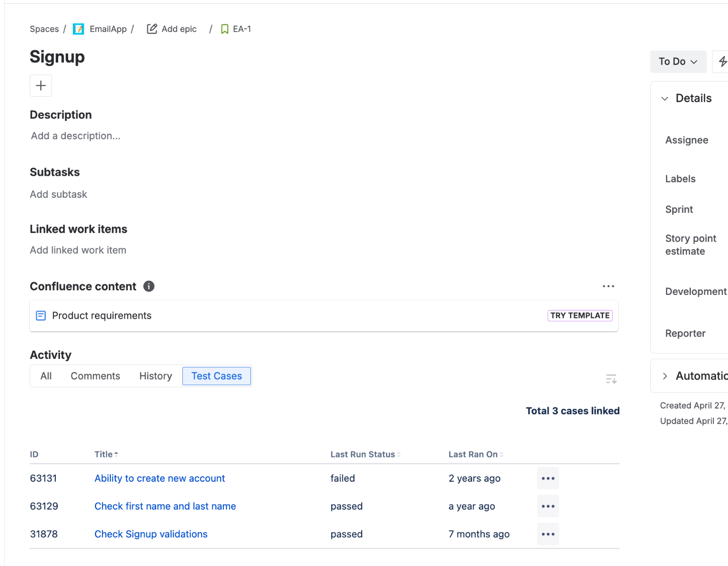Click Add a description field
The height and width of the screenshot is (566, 728).
coord(76,136)
